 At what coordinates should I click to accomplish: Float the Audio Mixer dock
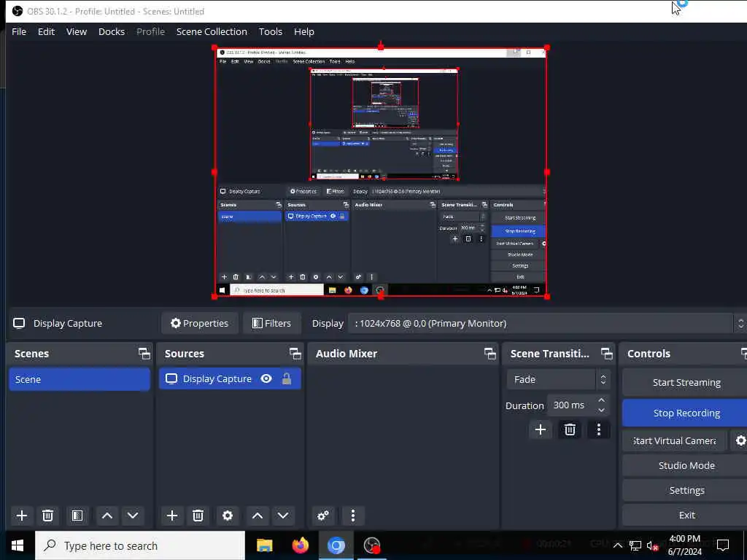pos(490,354)
